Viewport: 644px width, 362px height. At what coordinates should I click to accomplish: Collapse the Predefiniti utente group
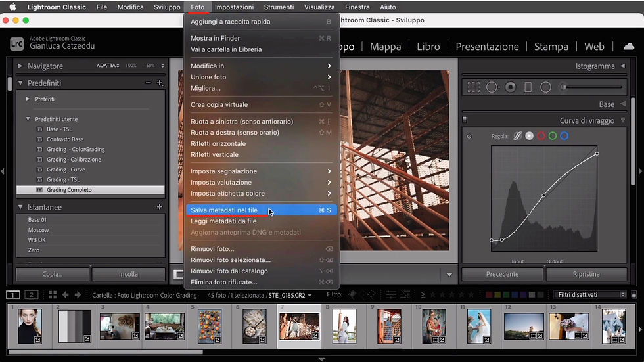click(28, 119)
